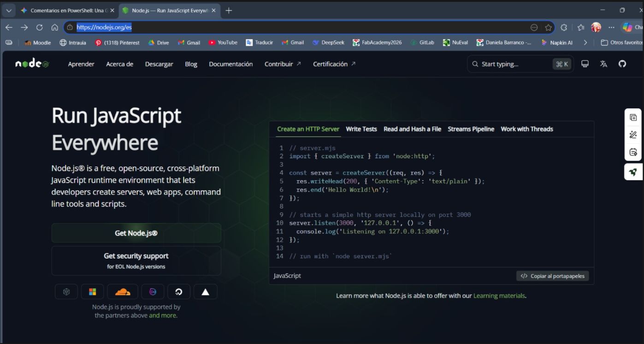Open the FabAcademy2026 bookmark
The height and width of the screenshot is (344, 644).
point(377,42)
